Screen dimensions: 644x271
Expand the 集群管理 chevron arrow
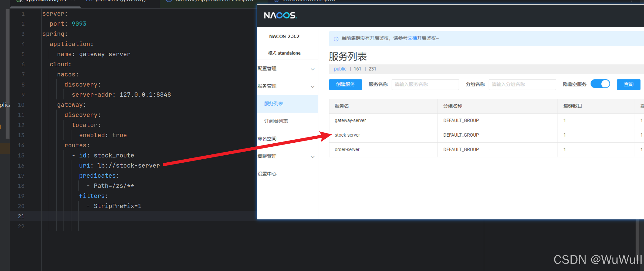coord(312,157)
